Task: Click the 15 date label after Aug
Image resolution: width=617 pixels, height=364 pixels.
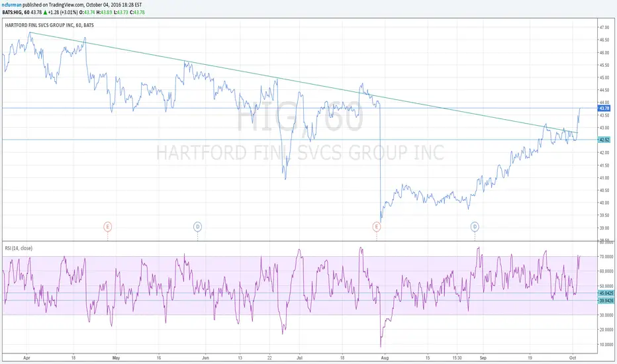Action: [428, 357]
